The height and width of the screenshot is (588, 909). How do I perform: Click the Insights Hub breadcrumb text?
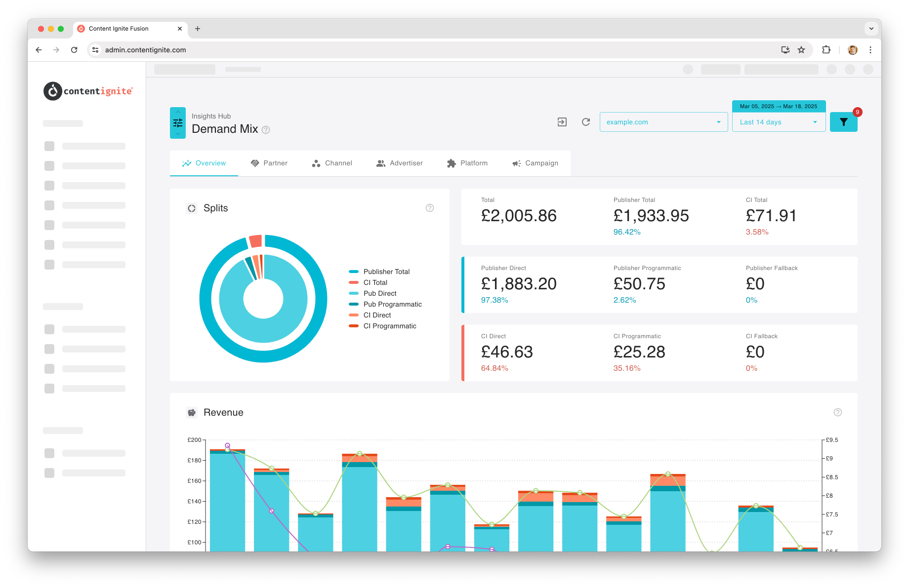tap(211, 116)
